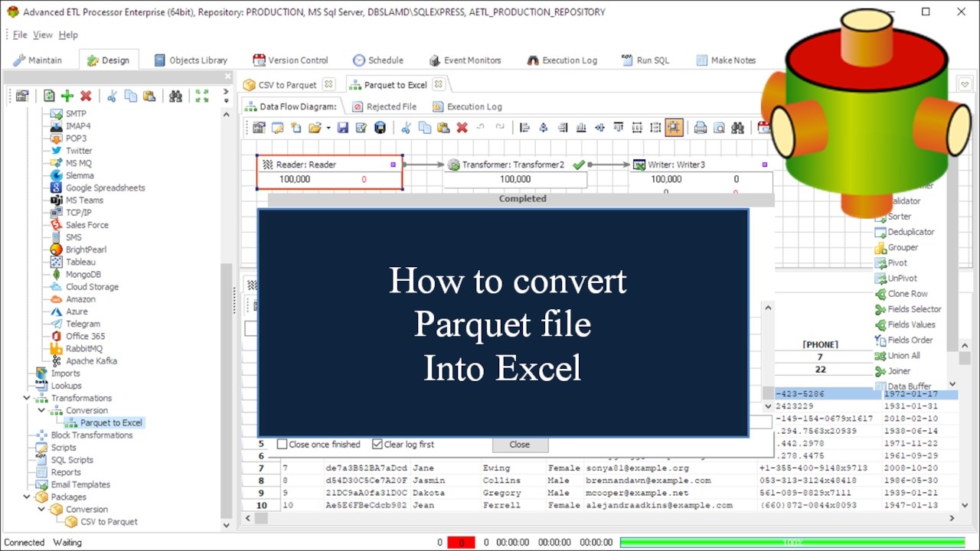Open the dropdown arrow beside the open folder icon
This screenshot has height=551, width=980.
328,128
